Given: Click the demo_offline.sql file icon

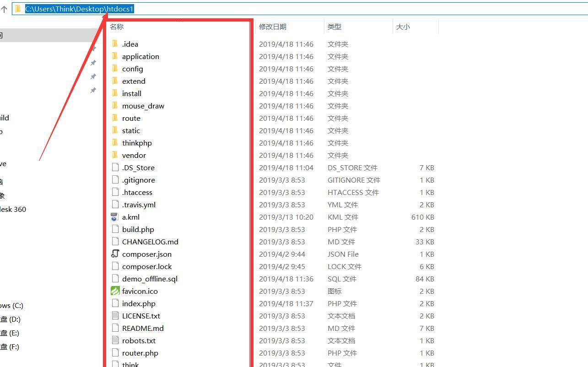Looking at the screenshot, I should click(115, 279).
